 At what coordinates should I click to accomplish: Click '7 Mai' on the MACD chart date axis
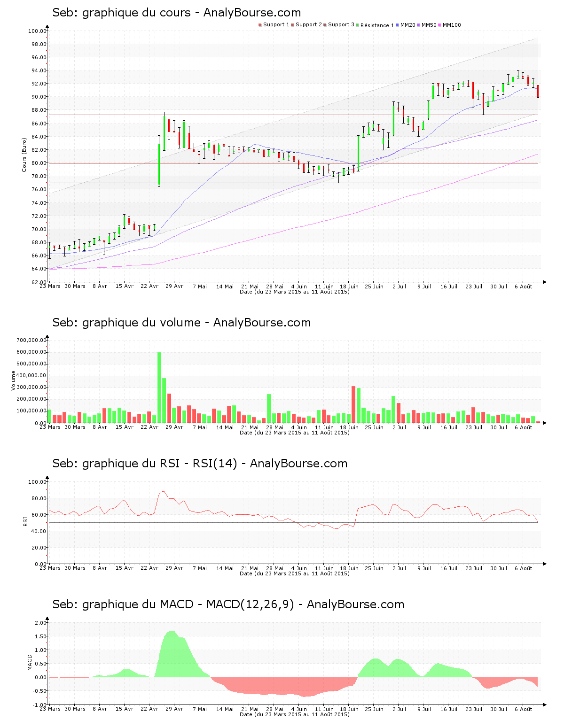[199, 709]
